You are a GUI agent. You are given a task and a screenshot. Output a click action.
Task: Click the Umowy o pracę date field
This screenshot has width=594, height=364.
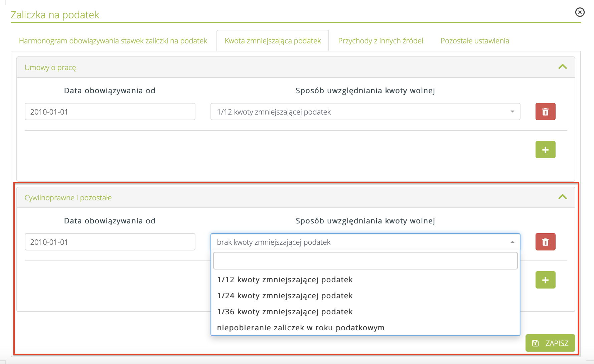(110, 112)
